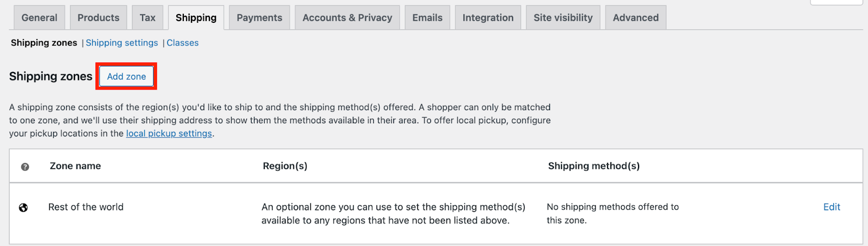868x246 pixels.
Task: Click the globe icon beside Rest of the world
Action: click(23, 207)
